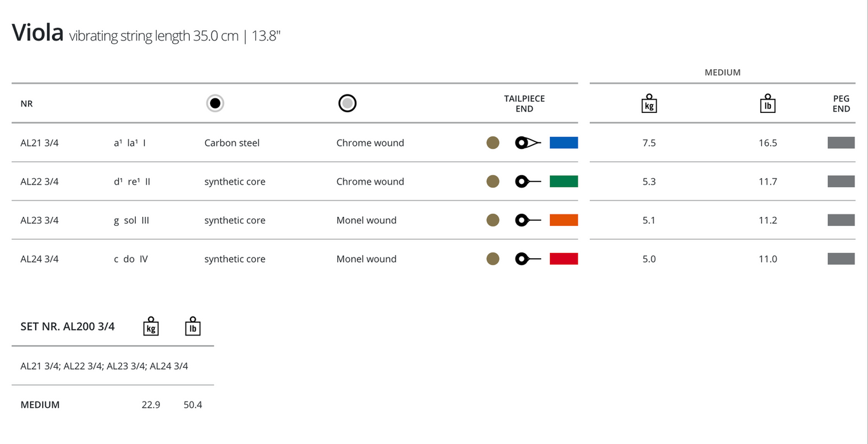This screenshot has height=444, width=868.
Task: Click the olive circle in the AL23 row
Action: pos(493,220)
